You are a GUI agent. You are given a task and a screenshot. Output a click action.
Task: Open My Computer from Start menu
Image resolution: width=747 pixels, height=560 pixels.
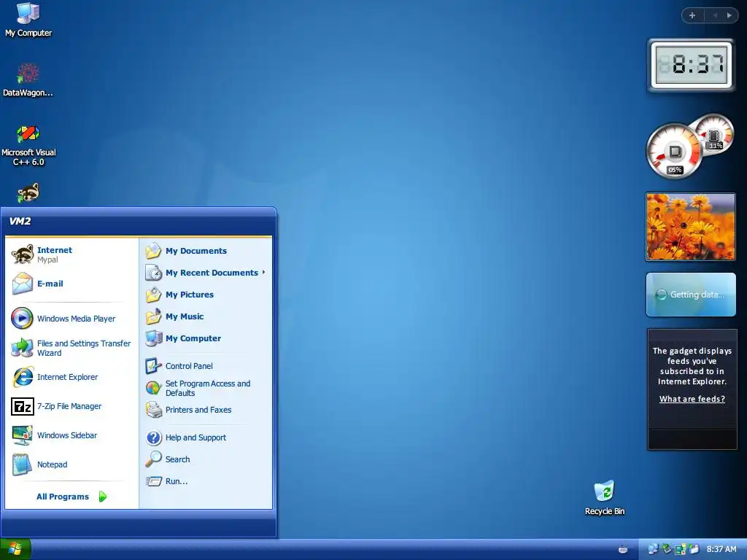(205, 338)
